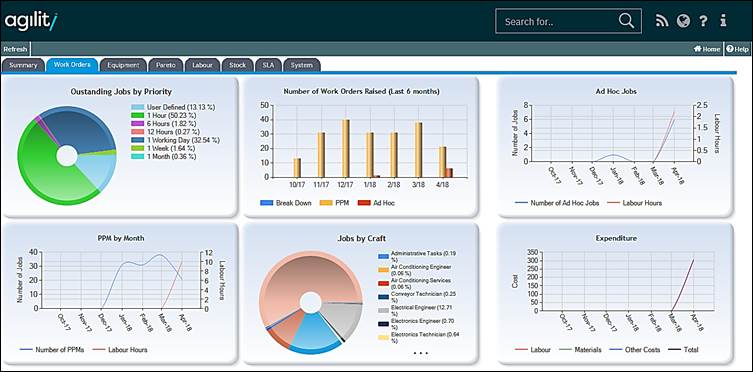
Task: Click the 'Other Costs' legend label
Action: pos(643,350)
